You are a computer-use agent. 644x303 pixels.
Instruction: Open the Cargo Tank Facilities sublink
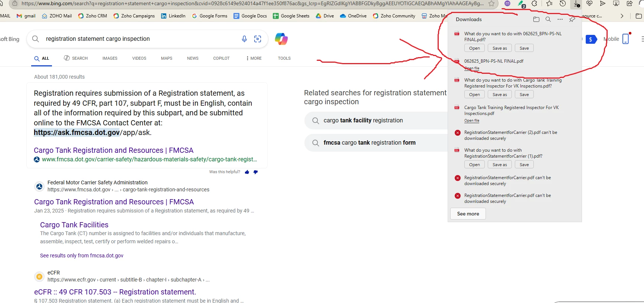(x=74, y=225)
